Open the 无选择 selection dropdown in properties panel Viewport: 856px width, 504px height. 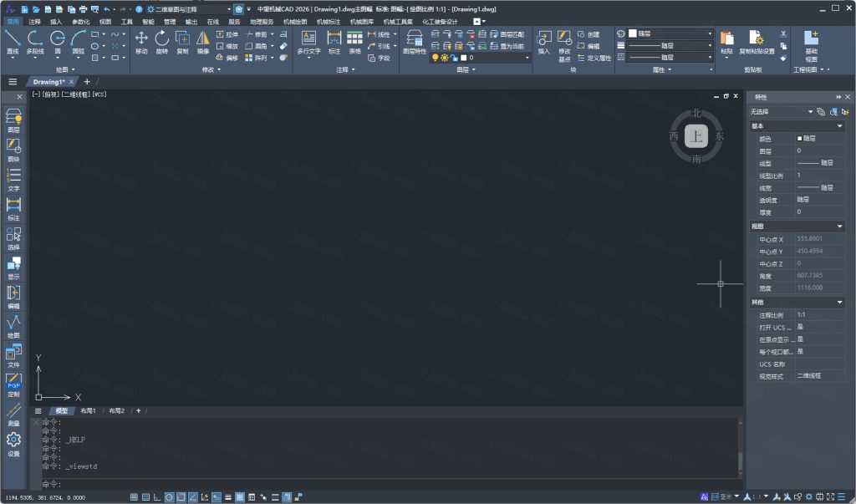click(781, 111)
